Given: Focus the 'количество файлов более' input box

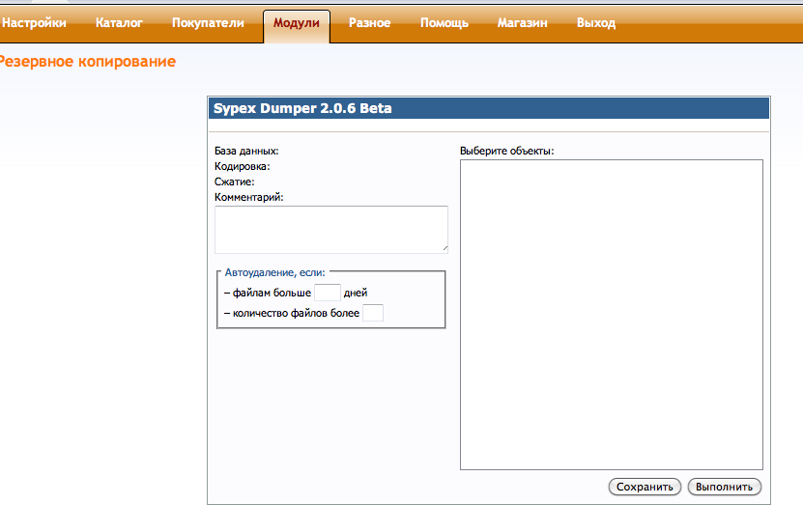Looking at the screenshot, I should click(372, 313).
